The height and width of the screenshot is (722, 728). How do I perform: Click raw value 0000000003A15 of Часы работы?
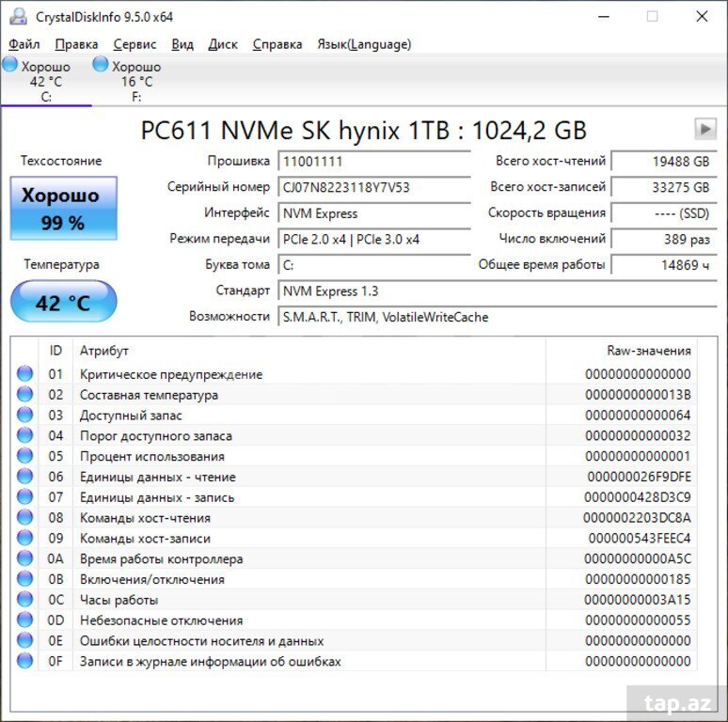(x=638, y=600)
